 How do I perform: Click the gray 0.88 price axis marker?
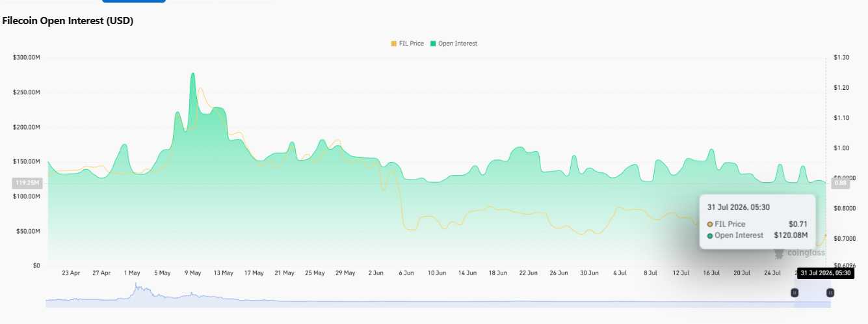click(841, 183)
